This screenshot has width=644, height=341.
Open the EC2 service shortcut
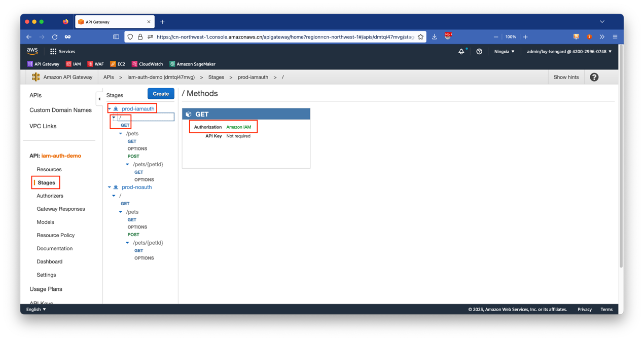(x=118, y=64)
